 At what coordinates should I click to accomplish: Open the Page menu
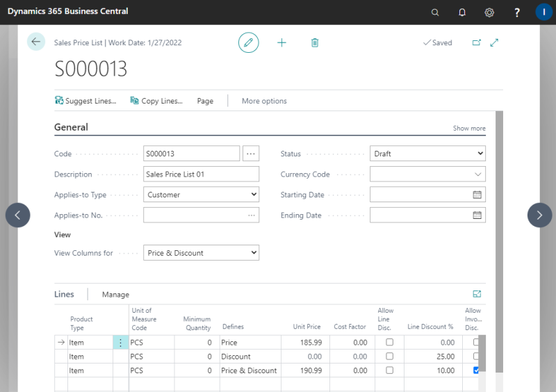click(205, 101)
